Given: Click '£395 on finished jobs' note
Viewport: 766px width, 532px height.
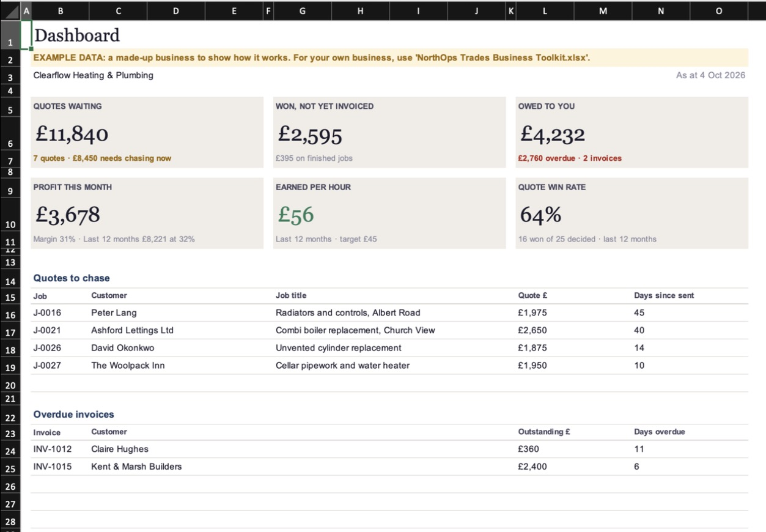Looking at the screenshot, I should coord(314,158).
